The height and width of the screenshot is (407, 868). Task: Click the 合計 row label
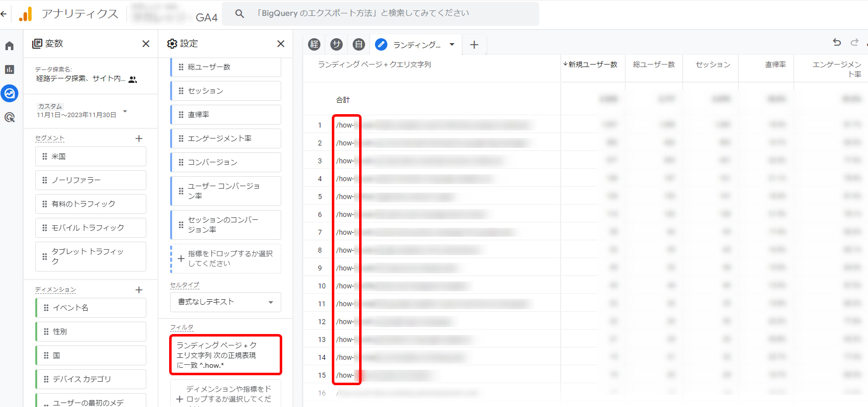pyautogui.click(x=343, y=100)
